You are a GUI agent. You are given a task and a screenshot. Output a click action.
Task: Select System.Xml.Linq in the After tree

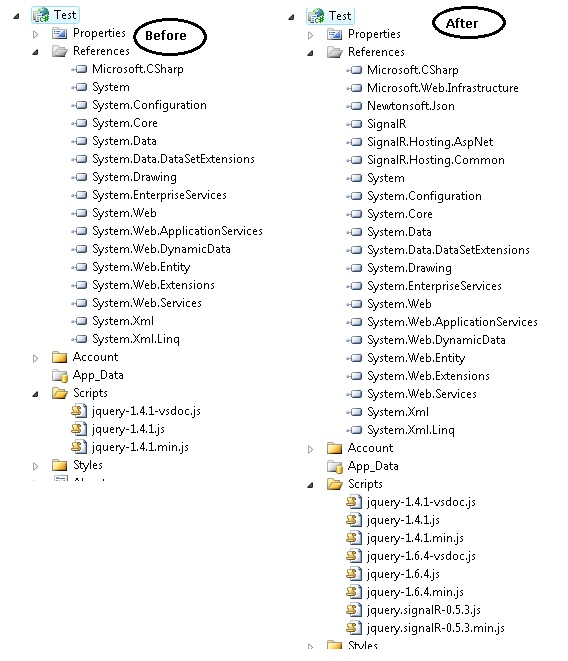(411, 430)
